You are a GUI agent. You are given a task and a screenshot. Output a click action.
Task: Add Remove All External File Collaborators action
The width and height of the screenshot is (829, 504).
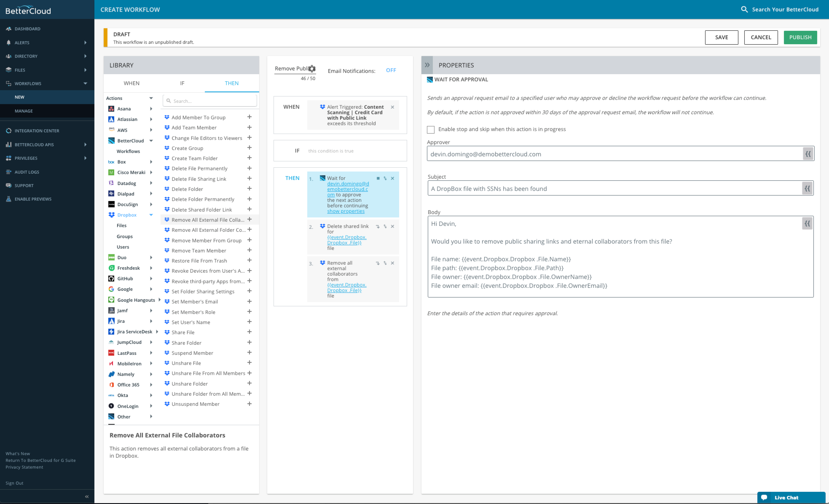(250, 220)
